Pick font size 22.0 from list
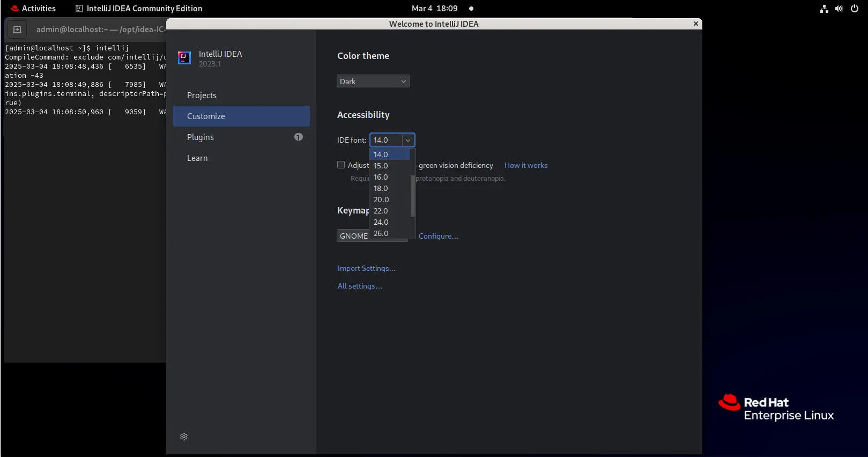Screen dimensions: 868x457 390,211
